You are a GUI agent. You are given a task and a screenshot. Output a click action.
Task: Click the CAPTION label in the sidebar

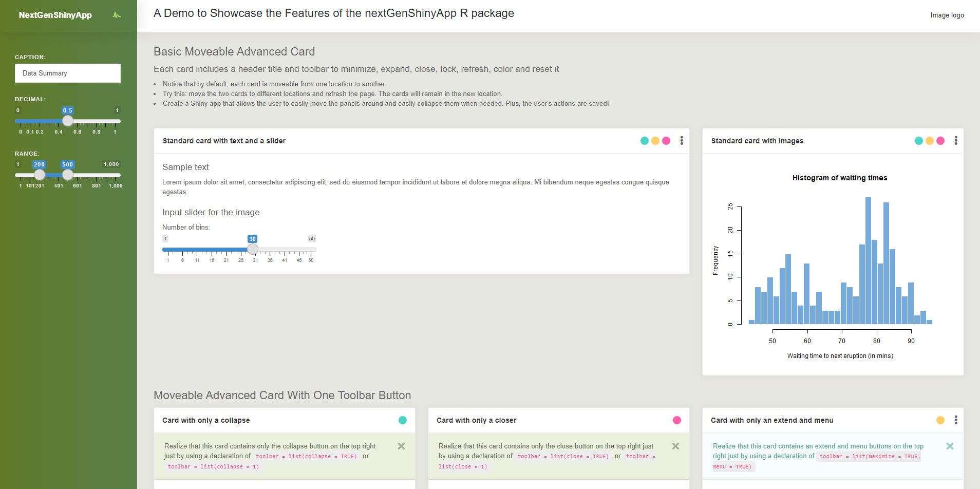[30, 57]
